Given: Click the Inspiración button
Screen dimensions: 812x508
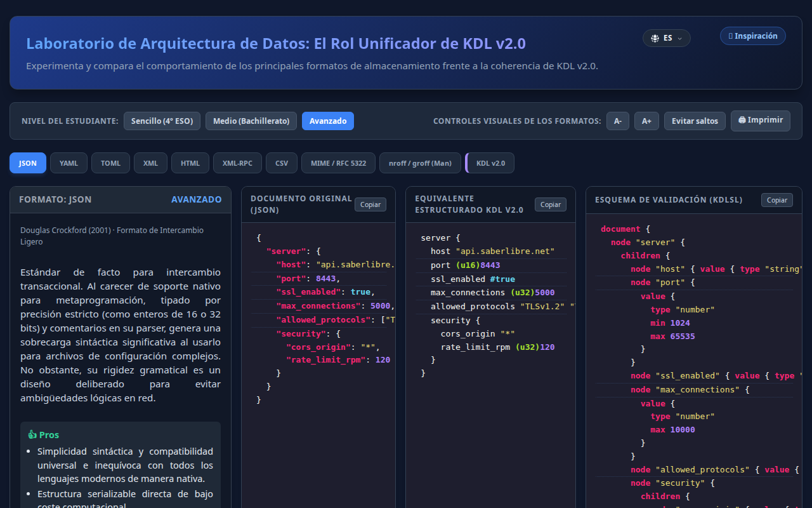Looking at the screenshot, I should (x=753, y=36).
